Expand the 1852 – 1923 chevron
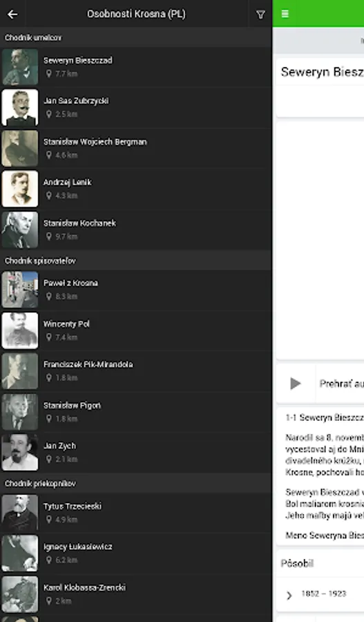This screenshot has height=622, width=364. (289, 595)
